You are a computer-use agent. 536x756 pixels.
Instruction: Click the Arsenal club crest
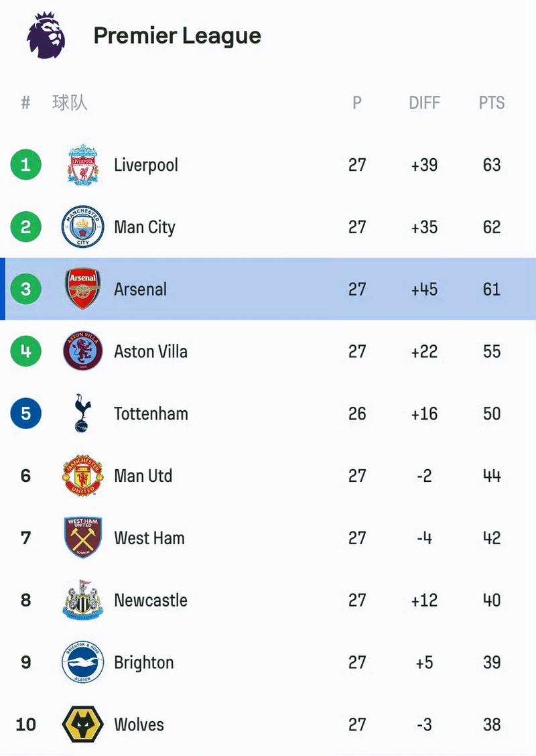pyautogui.click(x=83, y=289)
